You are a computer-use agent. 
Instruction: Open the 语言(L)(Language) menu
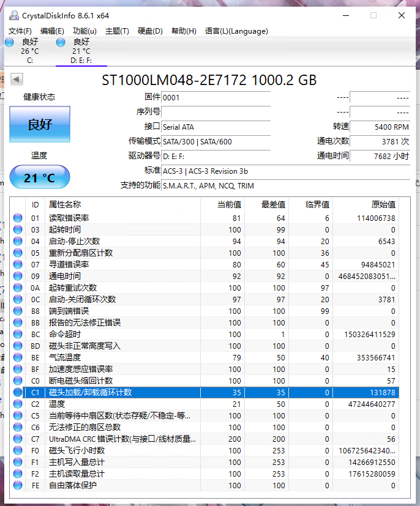coord(236,31)
